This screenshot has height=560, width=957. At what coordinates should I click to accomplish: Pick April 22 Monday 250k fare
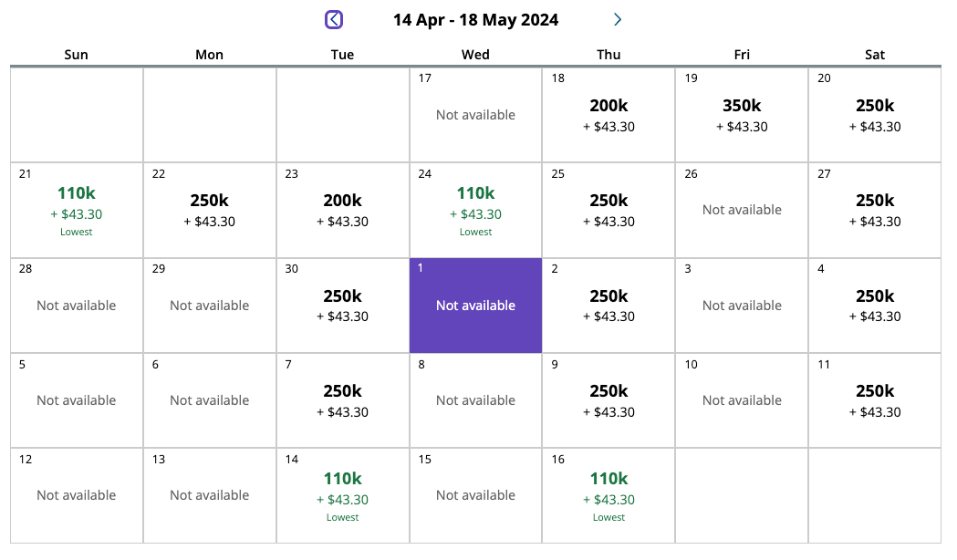click(209, 210)
